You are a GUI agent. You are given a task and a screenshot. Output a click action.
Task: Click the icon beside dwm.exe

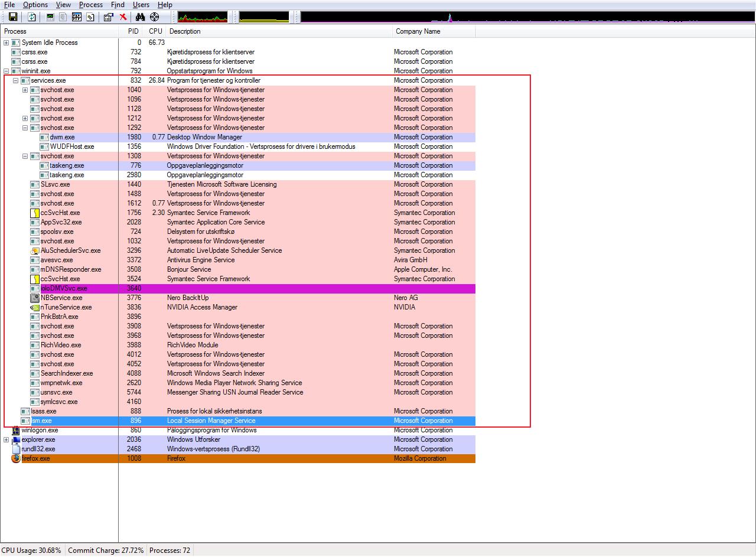[44, 137]
